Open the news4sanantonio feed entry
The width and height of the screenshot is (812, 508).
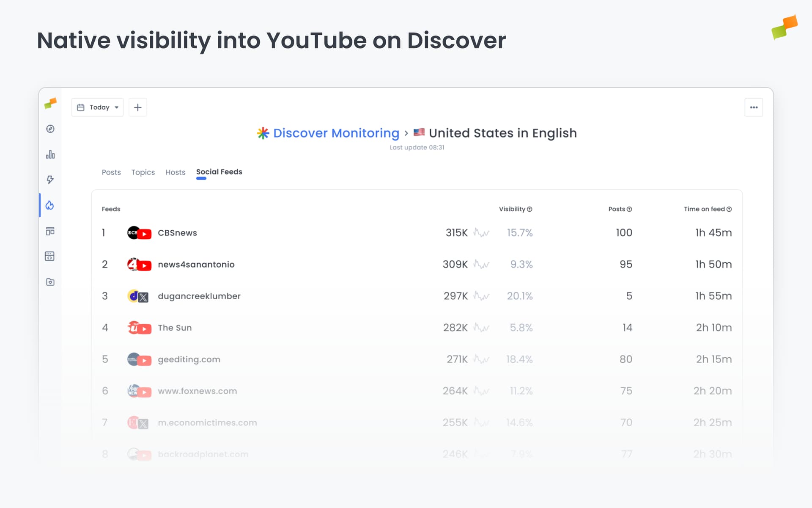[196, 265]
